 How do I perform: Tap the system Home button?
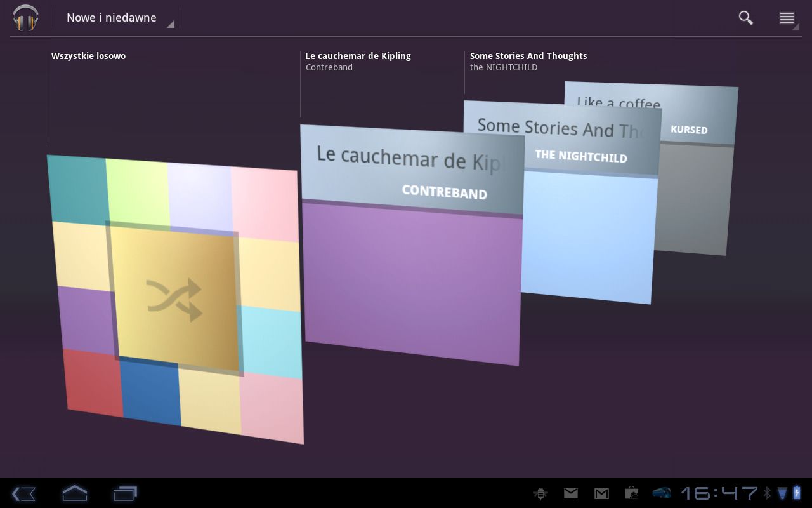point(74,493)
